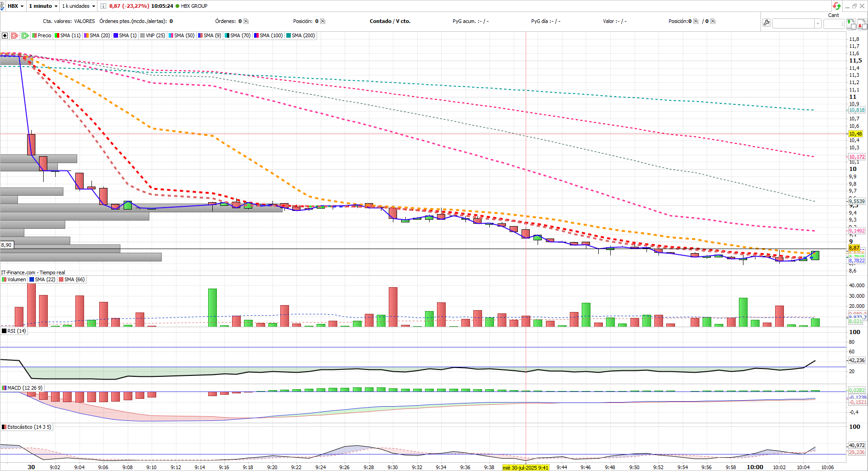Toggle the SMA (50) indicator legend

point(181,35)
